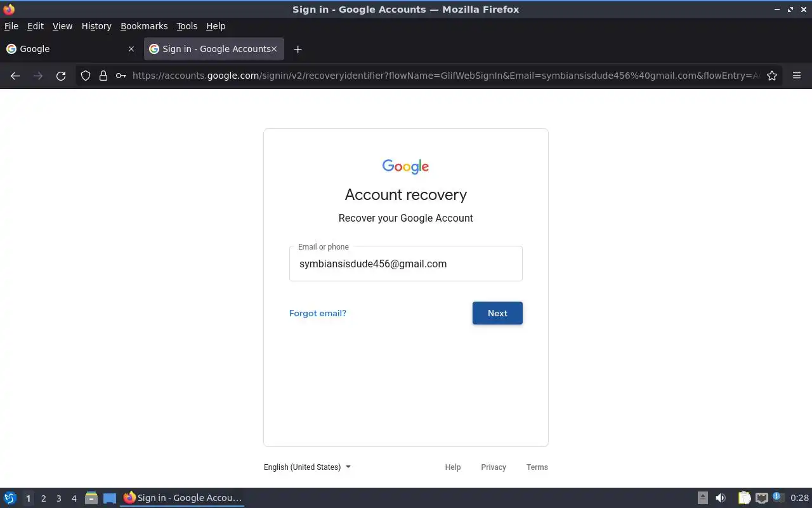Go back to the previous page

(x=15, y=76)
